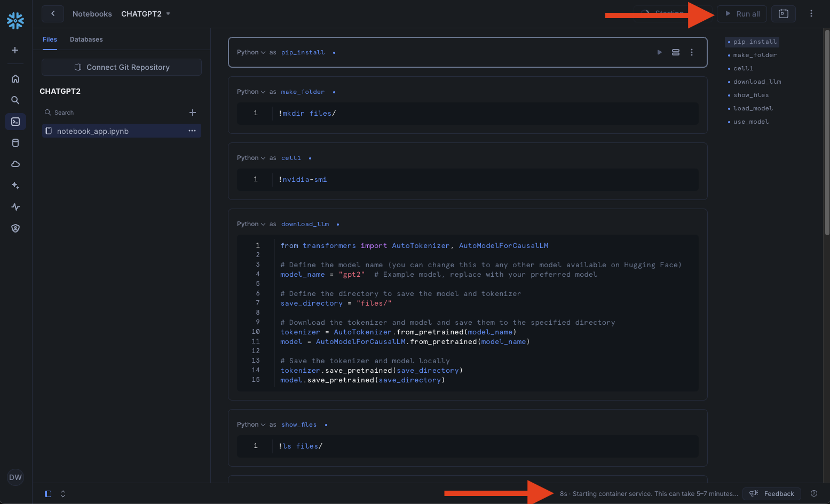Viewport: 830px width, 504px height.
Task: Open the DW user profile avatar
Action: [15, 477]
